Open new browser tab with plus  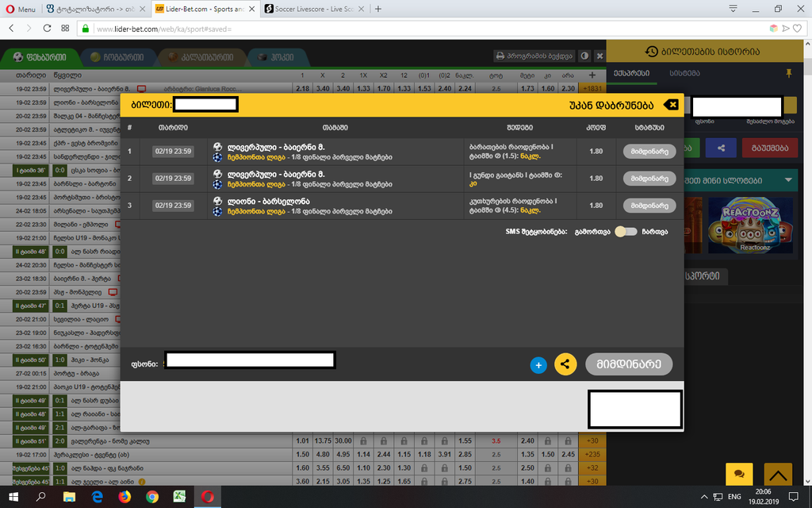pyautogui.click(x=378, y=9)
